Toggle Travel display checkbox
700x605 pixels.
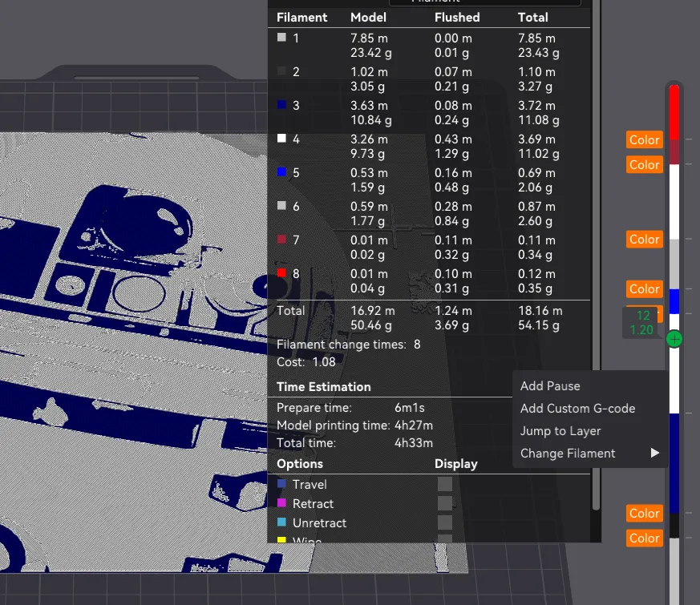(445, 484)
